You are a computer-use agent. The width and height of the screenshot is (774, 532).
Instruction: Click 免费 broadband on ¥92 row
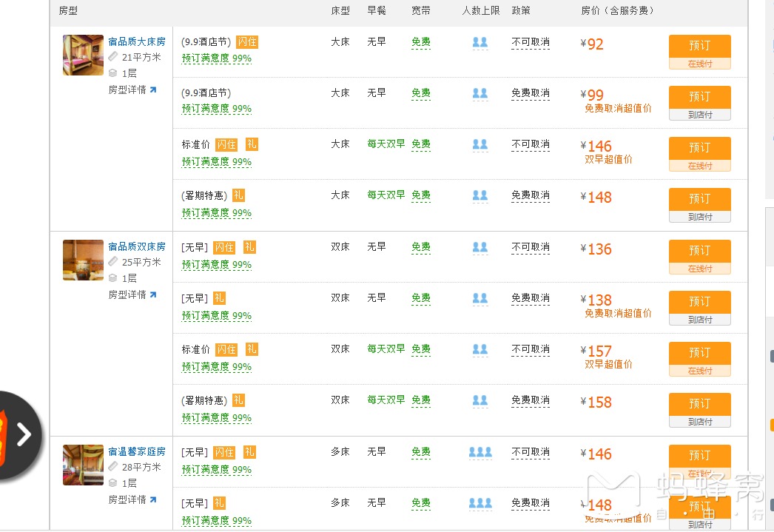(x=421, y=42)
